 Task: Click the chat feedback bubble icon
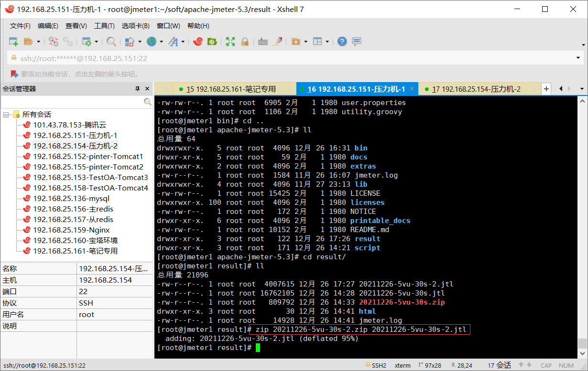tap(357, 42)
